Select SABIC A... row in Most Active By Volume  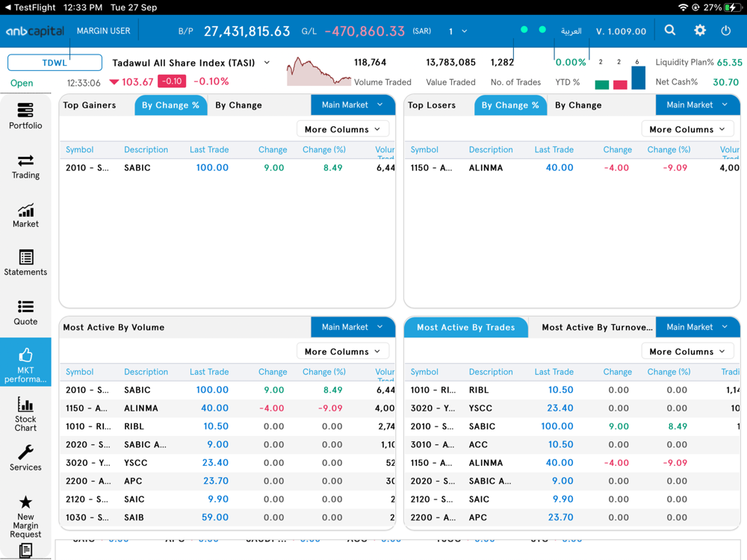tap(227, 444)
